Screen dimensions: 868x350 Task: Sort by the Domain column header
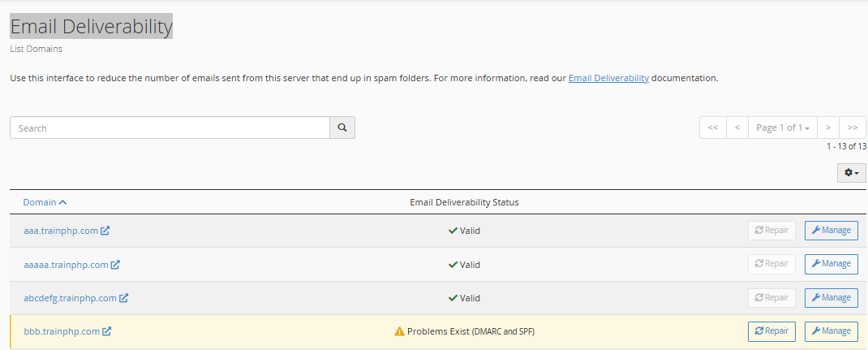click(x=45, y=202)
